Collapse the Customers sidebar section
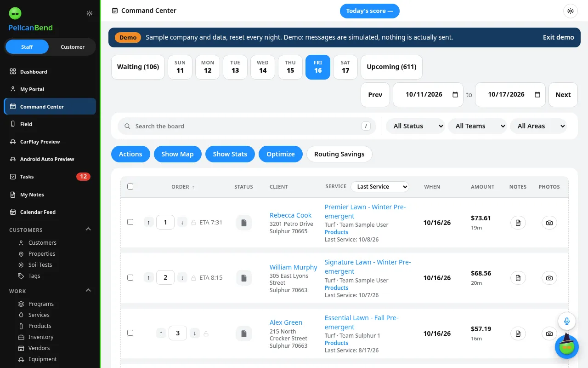The height and width of the screenshot is (368, 588). pyautogui.click(x=88, y=230)
